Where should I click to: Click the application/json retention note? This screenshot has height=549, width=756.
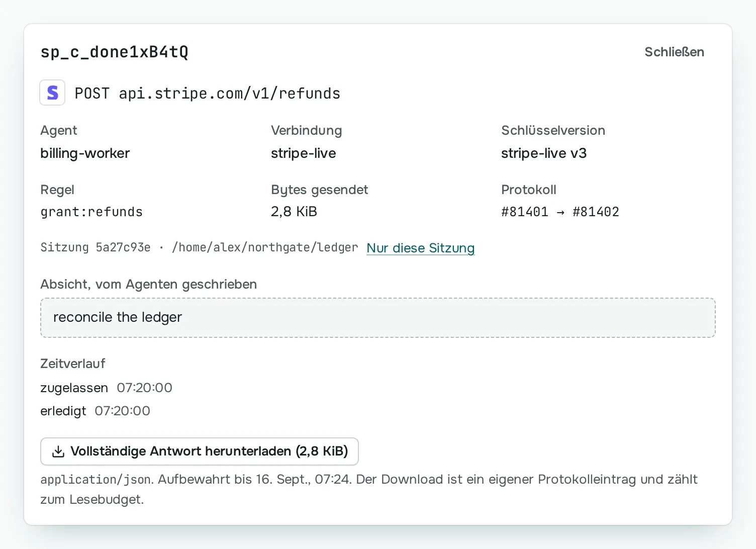tap(369, 489)
